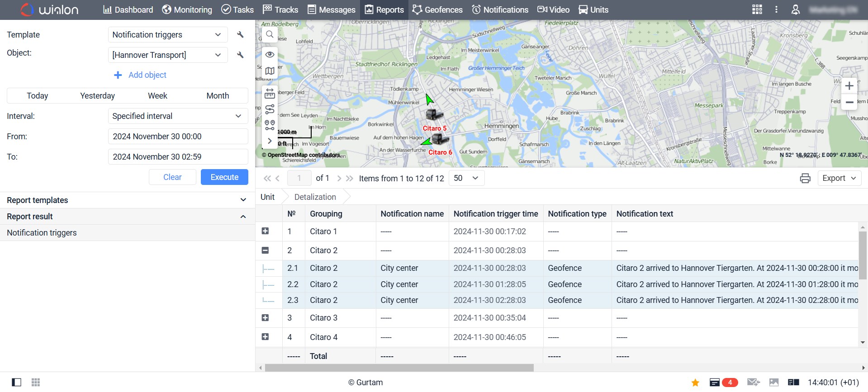The height and width of the screenshot is (392, 868).
Task: Switch to the Monitoring tab
Action: pos(187,9)
